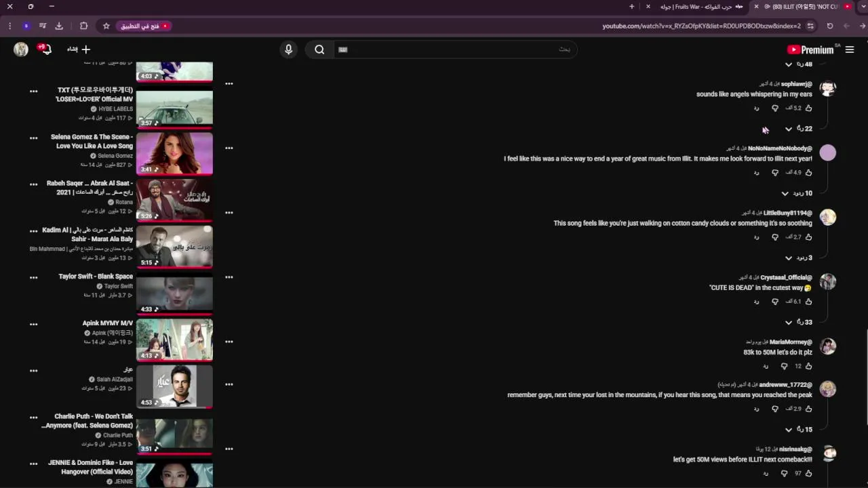Reply to the MariaMormey comment
Viewport: 868px width, 488px height.
coord(766,366)
